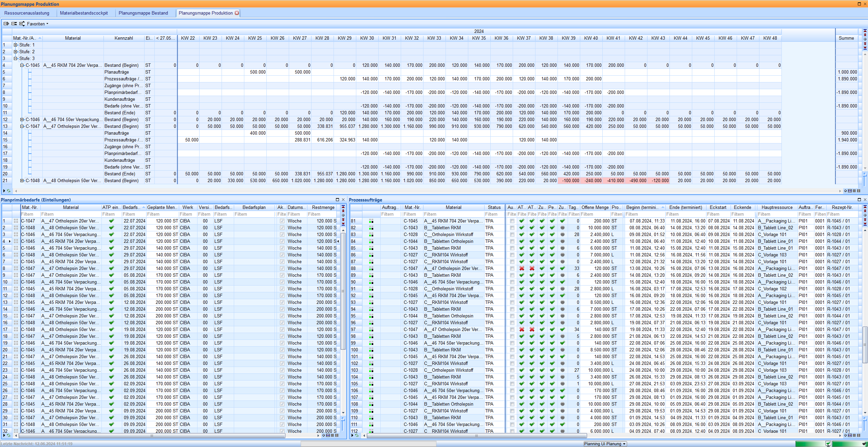Expand the Stufe: 1 tree node
This screenshot has width=868, height=447.
tap(16, 44)
